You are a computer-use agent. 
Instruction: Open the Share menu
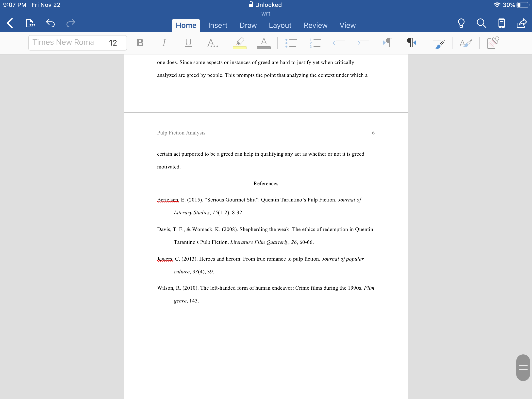tap(522, 23)
